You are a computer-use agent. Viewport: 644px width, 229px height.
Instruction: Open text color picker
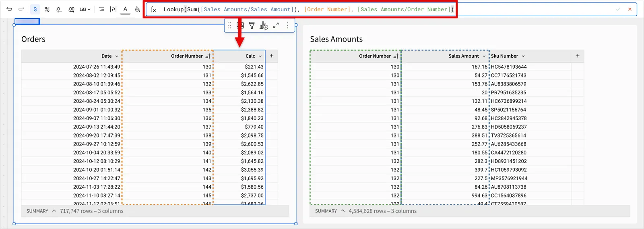click(x=125, y=9)
